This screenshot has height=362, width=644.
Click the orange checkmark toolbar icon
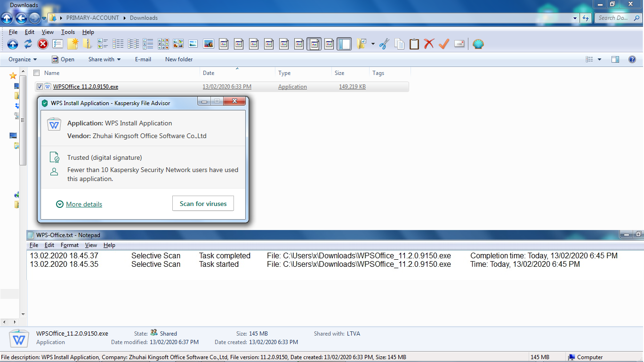444,44
